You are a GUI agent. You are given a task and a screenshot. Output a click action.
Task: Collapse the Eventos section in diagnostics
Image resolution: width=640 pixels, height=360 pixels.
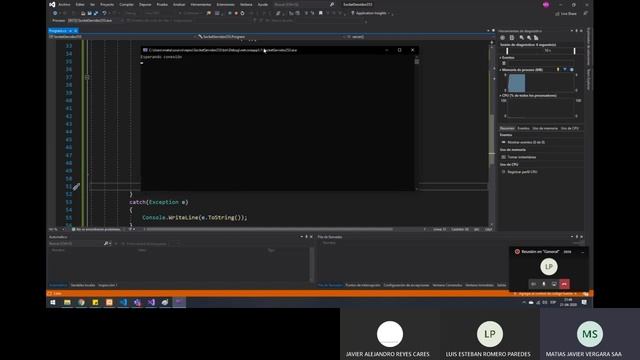501,58
